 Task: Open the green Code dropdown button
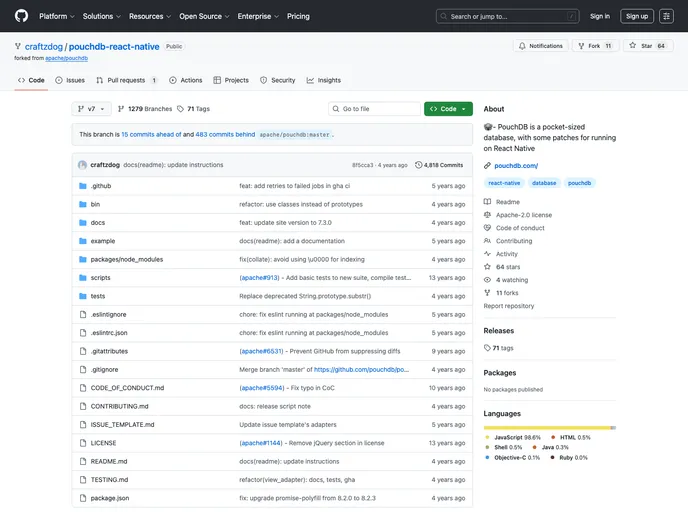[x=448, y=109]
